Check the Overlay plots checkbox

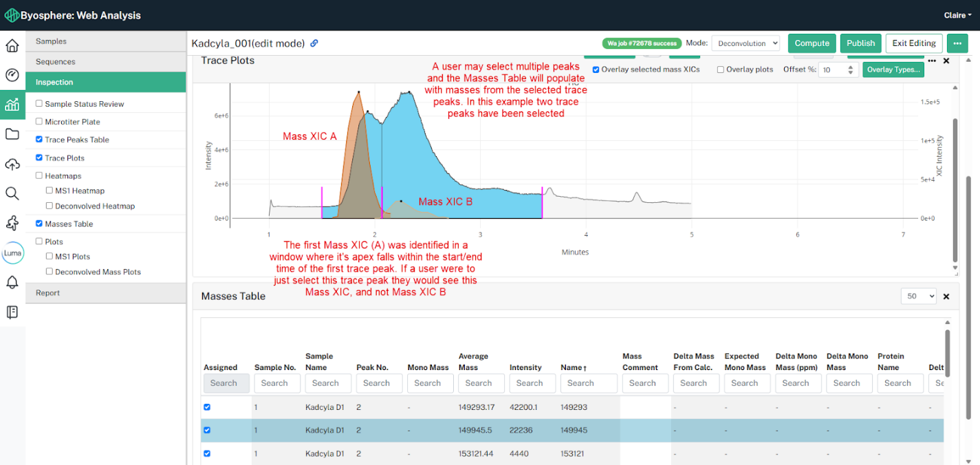[x=720, y=69]
